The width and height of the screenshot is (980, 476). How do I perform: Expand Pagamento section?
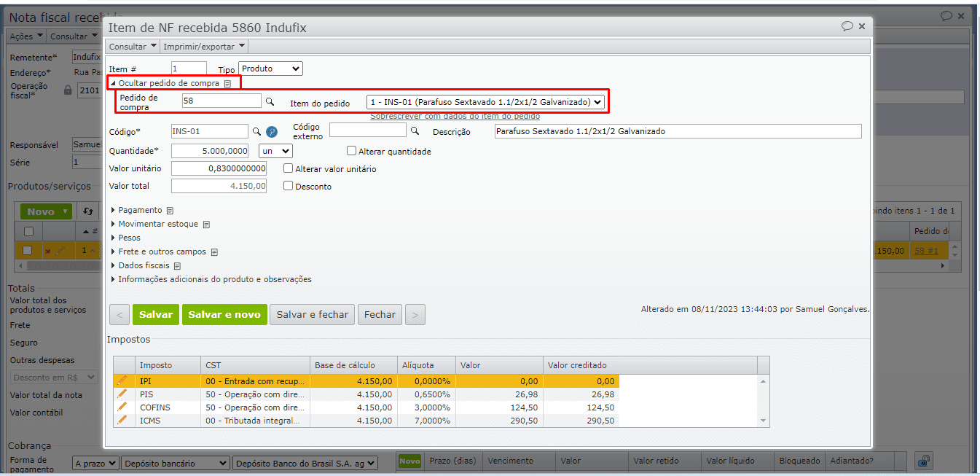point(136,210)
